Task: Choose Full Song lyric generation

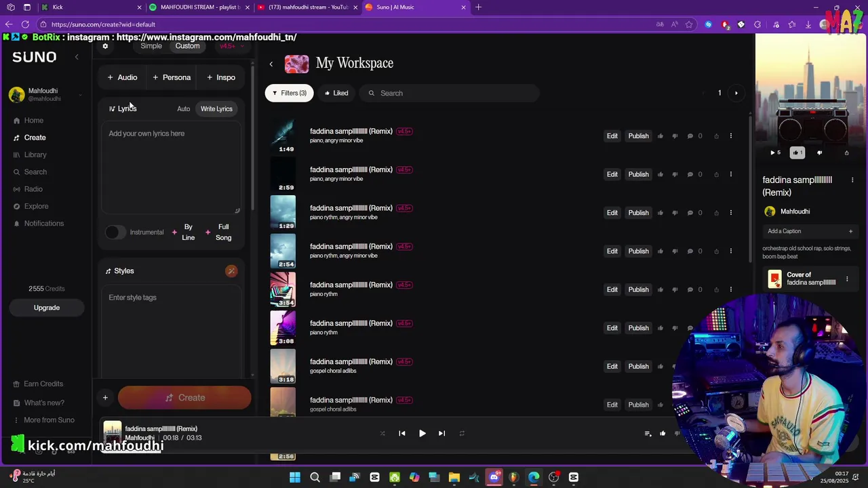Action: (x=219, y=232)
